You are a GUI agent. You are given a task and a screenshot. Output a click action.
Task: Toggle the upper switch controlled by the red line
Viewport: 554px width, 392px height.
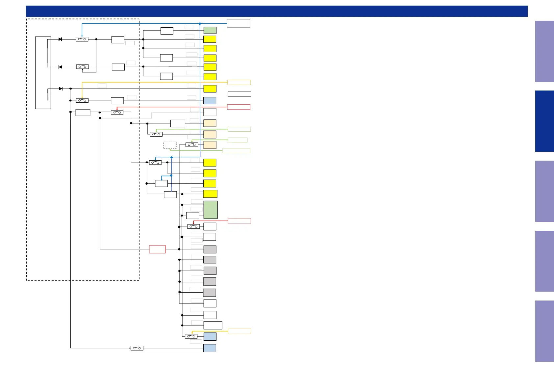click(x=117, y=112)
